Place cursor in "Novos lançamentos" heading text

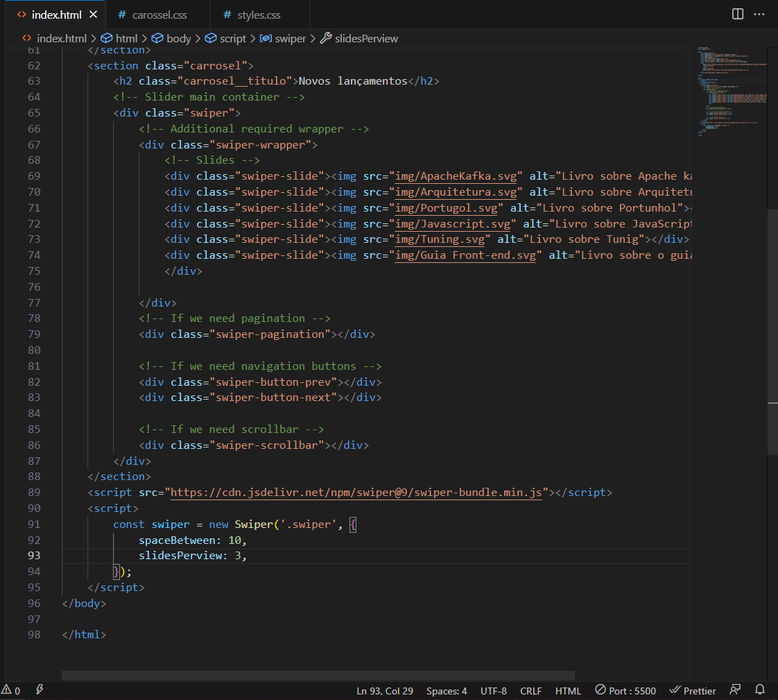click(x=353, y=81)
